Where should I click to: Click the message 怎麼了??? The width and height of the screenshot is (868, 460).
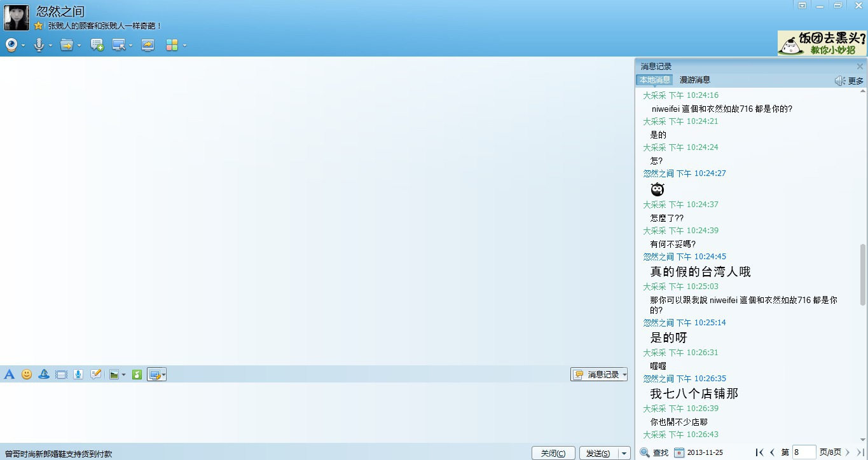(667, 218)
